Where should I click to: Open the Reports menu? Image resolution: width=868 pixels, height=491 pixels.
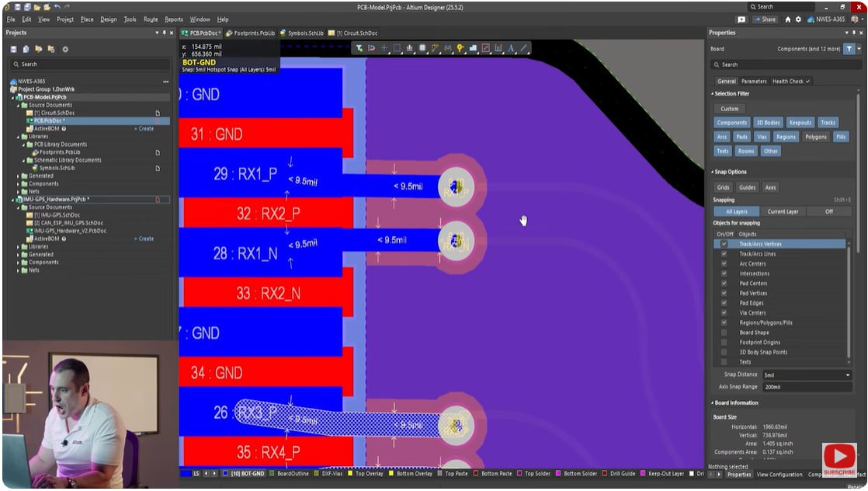[x=174, y=19]
